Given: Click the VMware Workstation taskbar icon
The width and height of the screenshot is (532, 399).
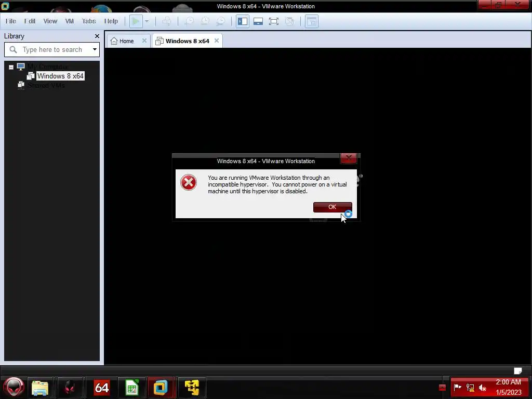Looking at the screenshot, I should pyautogui.click(x=161, y=387).
